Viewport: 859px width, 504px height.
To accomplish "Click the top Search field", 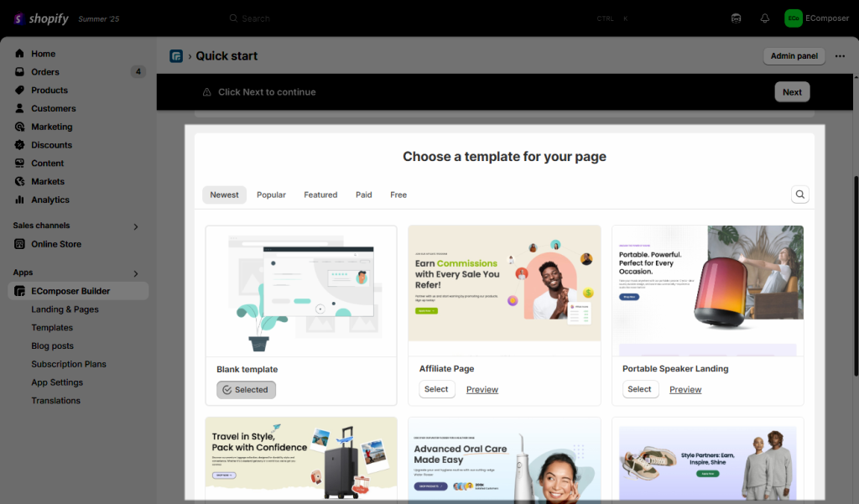I will pos(429,18).
